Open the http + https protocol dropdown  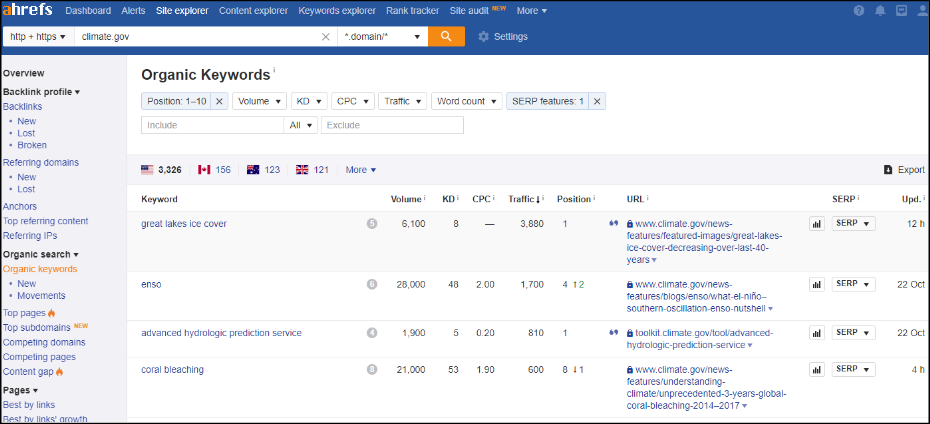(x=38, y=37)
